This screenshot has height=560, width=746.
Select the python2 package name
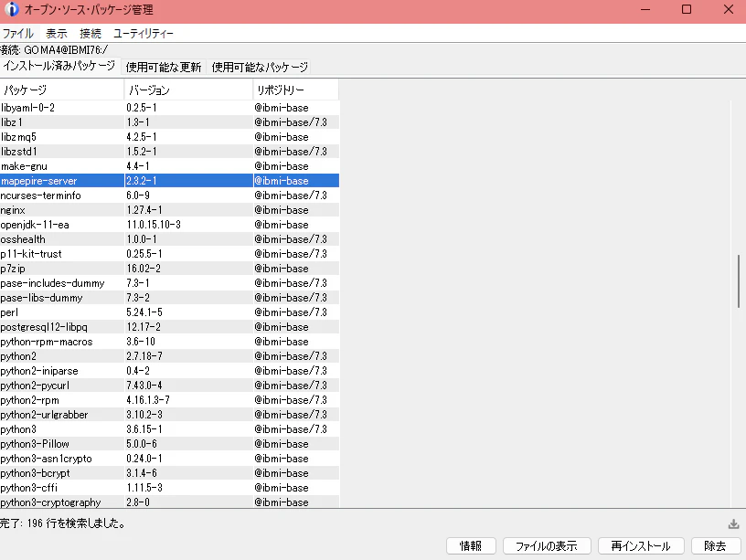click(x=18, y=356)
